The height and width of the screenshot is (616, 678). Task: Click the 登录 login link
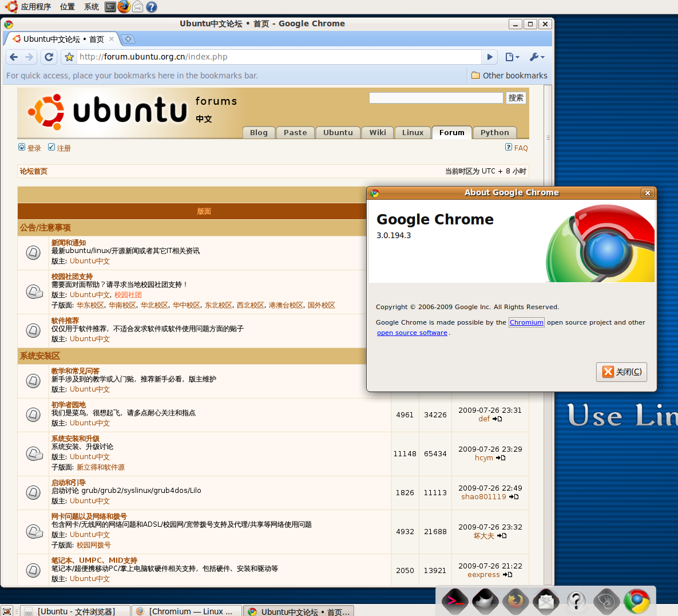(x=34, y=148)
